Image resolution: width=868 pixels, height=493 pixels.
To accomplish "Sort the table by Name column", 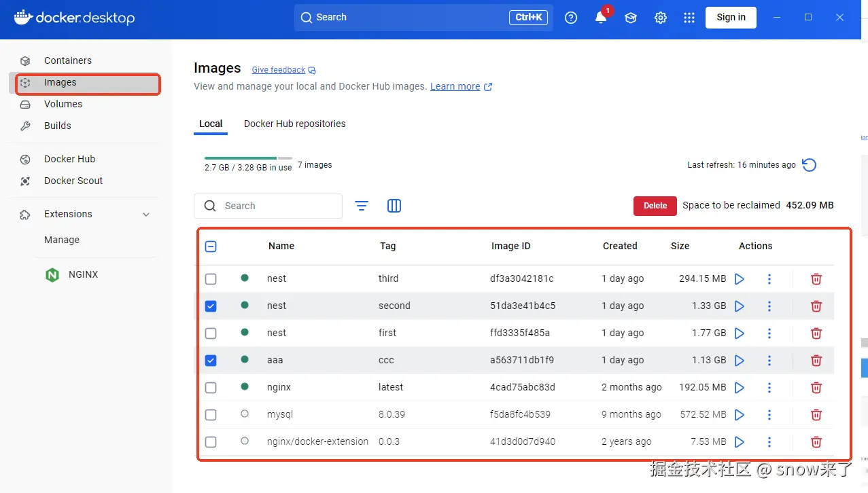I will pyautogui.click(x=281, y=246).
